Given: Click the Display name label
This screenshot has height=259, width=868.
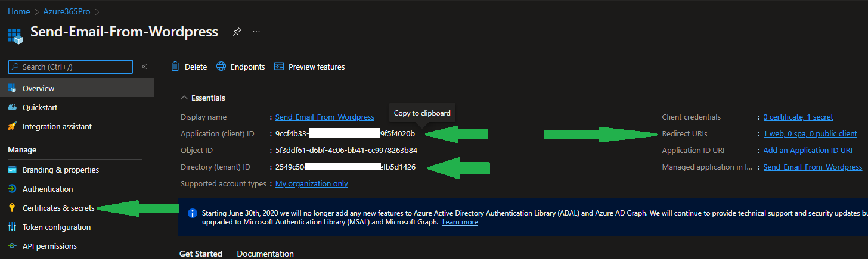Looking at the screenshot, I should (x=203, y=117).
